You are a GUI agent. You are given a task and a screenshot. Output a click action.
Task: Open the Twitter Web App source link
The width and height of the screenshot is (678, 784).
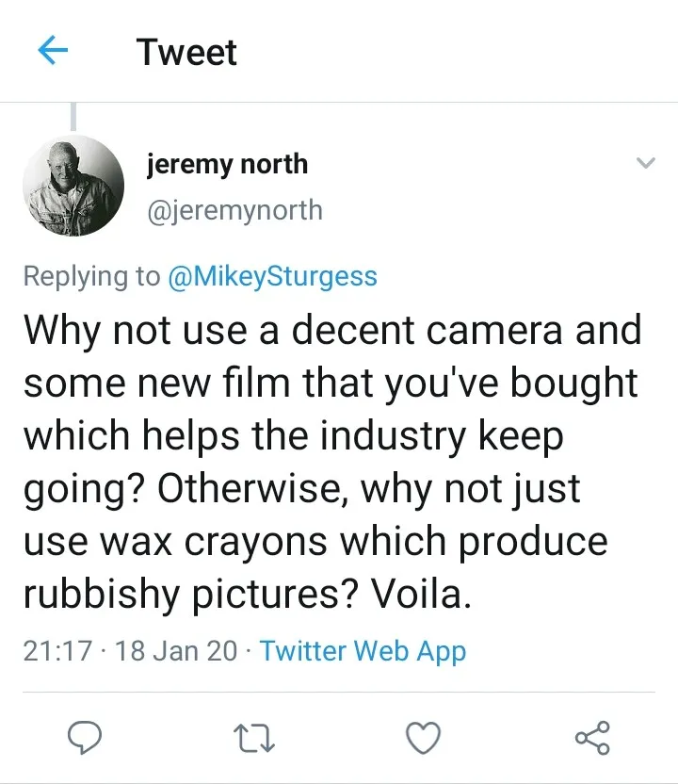363,651
